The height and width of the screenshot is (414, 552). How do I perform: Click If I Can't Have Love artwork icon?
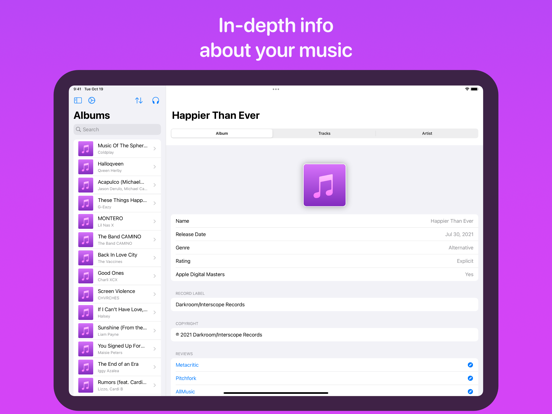click(86, 312)
